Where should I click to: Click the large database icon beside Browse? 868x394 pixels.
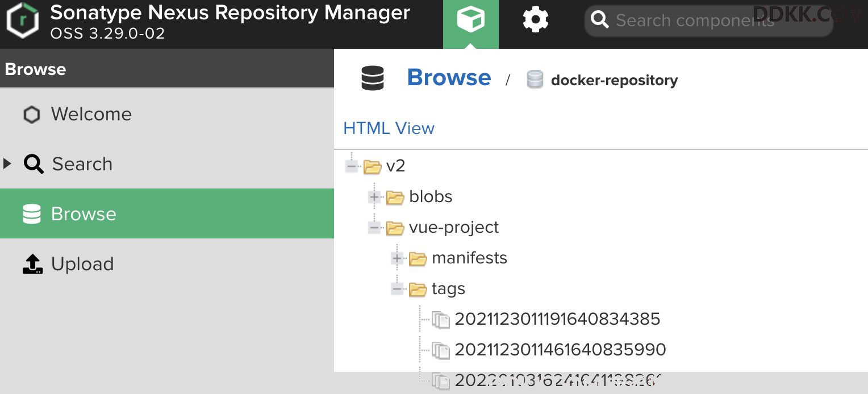coord(373,78)
